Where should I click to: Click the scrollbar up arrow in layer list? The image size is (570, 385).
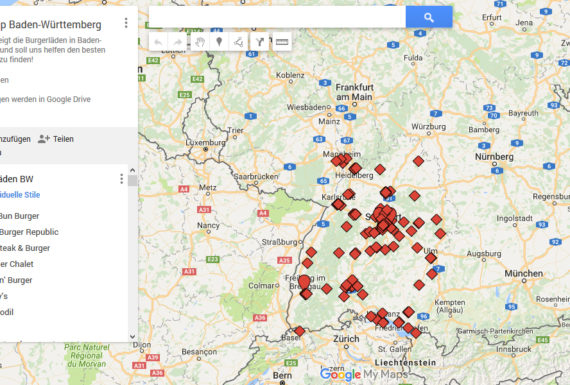coord(132,170)
